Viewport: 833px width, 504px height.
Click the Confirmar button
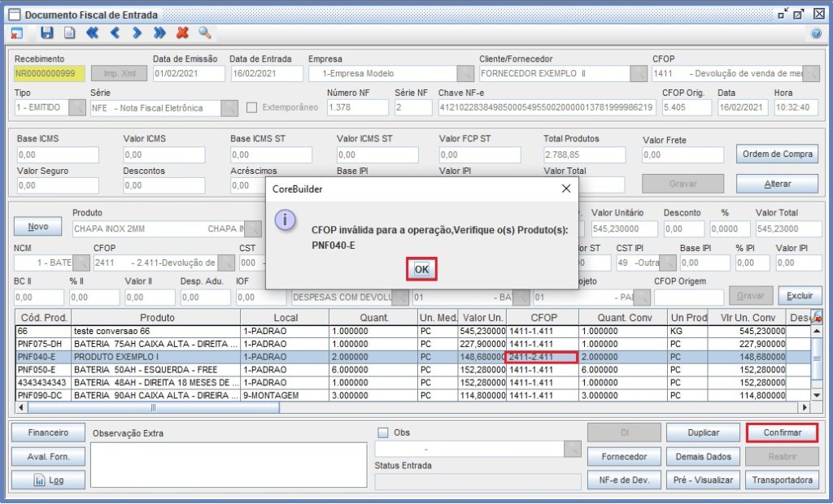[782, 432]
